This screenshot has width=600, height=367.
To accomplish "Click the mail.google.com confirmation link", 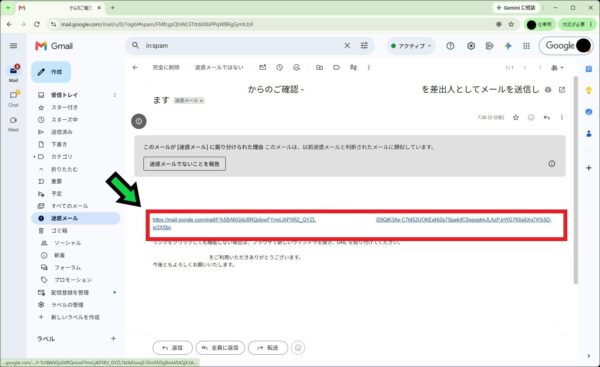I will tap(352, 223).
